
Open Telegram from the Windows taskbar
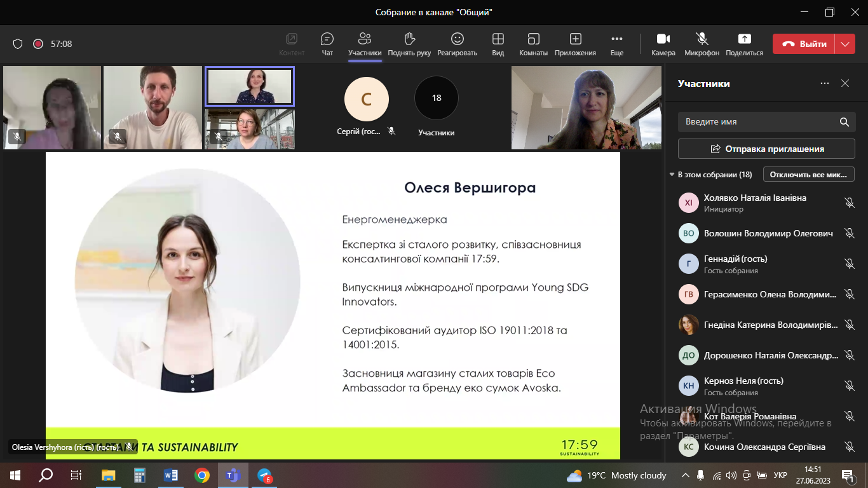[x=264, y=475]
